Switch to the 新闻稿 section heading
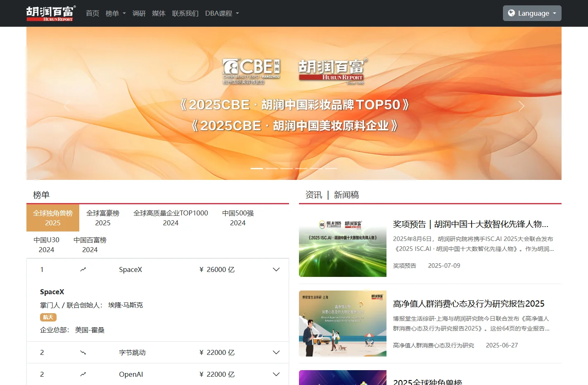The width and height of the screenshot is (588, 385). click(x=346, y=195)
